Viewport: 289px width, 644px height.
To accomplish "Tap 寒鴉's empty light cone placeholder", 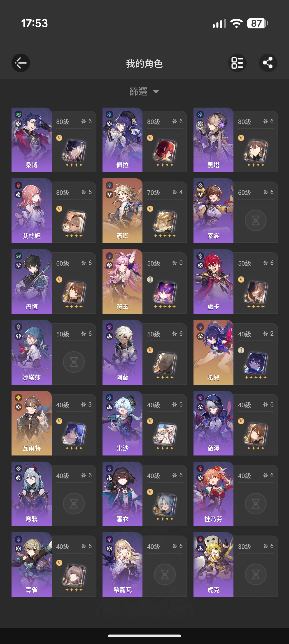I will click(74, 504).
